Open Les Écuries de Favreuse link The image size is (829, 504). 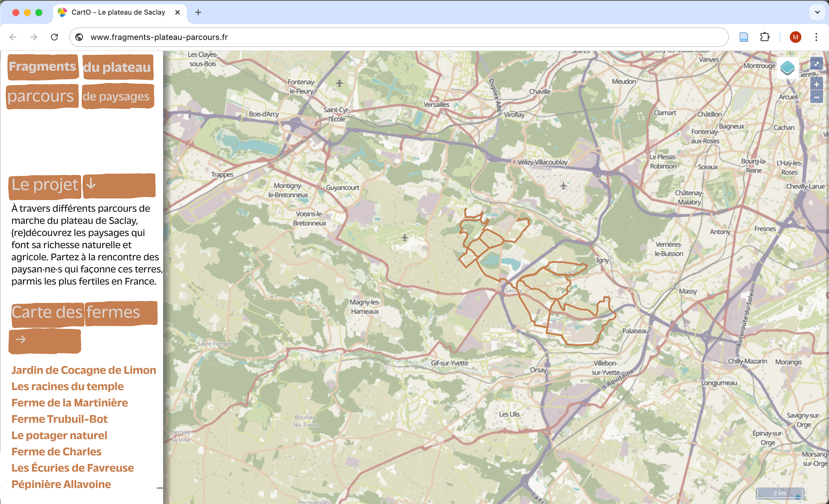pos(72,468)
